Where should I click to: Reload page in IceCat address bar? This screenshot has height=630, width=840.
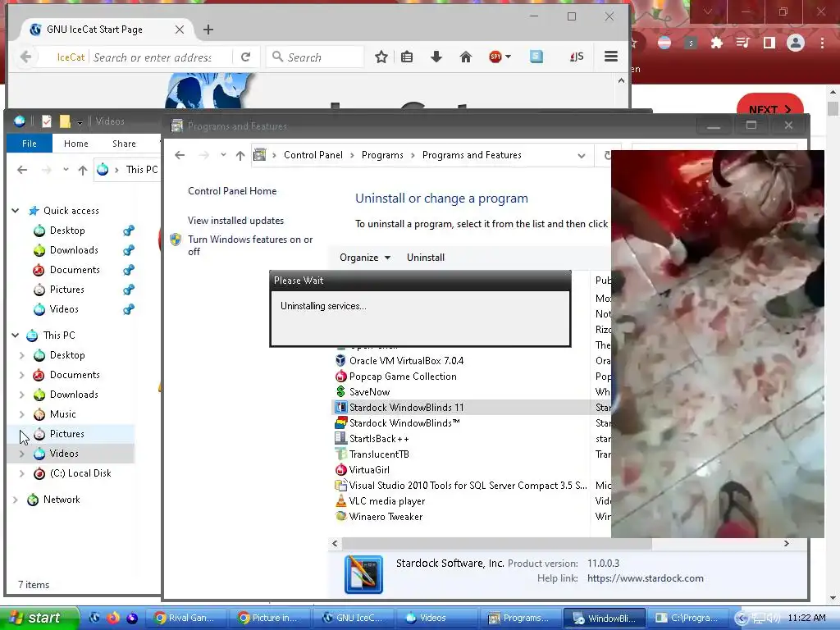[246, 57]
